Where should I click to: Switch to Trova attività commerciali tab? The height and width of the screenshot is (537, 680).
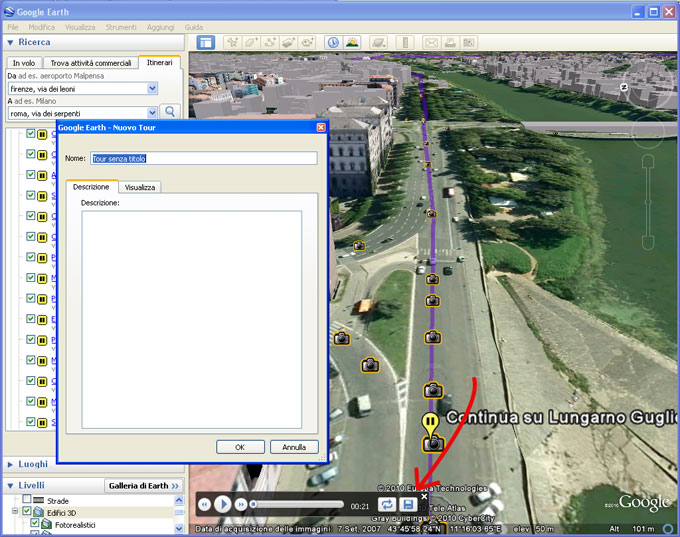(x=91, y=63)
